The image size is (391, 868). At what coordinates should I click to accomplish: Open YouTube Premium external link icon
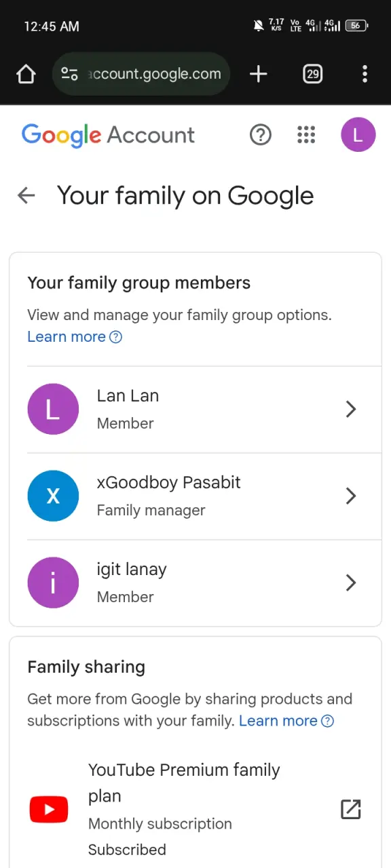coord(350,809)
